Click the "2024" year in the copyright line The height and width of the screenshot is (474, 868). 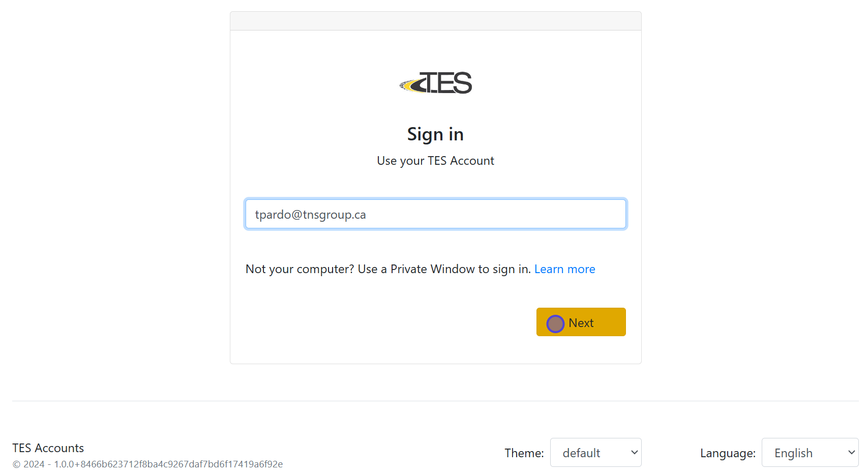(34, 464)
